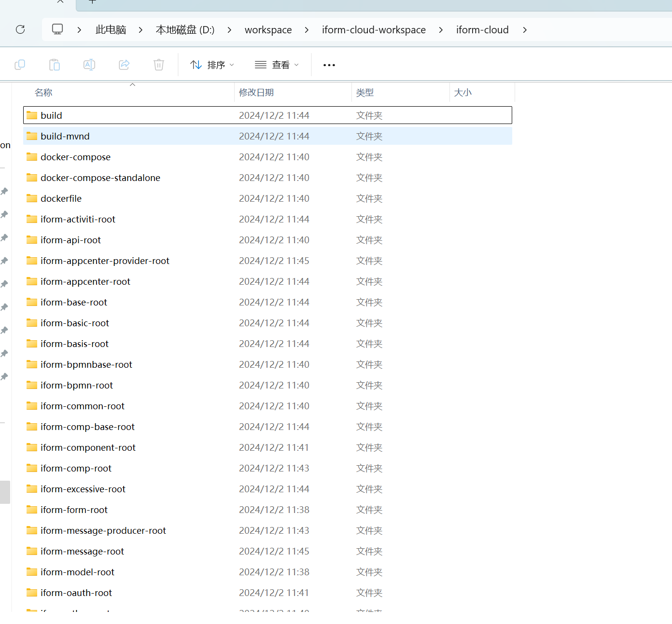Click the Paste clipboard icon

tap(55, 65)
